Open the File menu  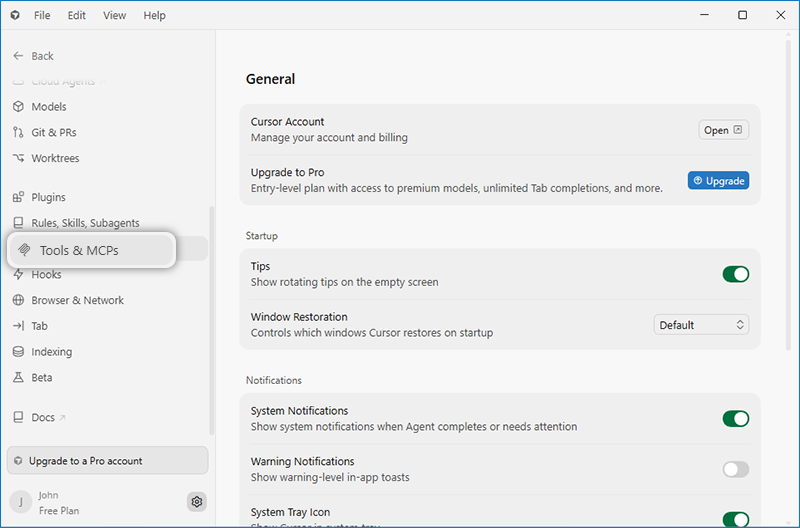pyautogui.click(x=42, y=15)
